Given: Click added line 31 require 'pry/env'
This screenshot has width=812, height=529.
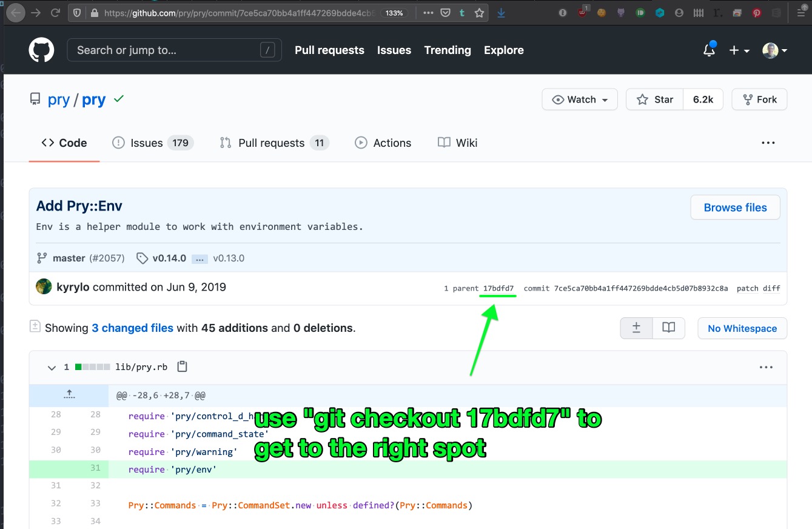Looking at the screenshot, I should [408, 470].
